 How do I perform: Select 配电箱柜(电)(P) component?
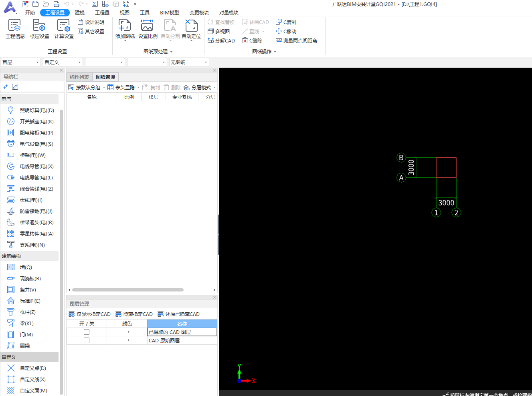click(x=30, y=133)
